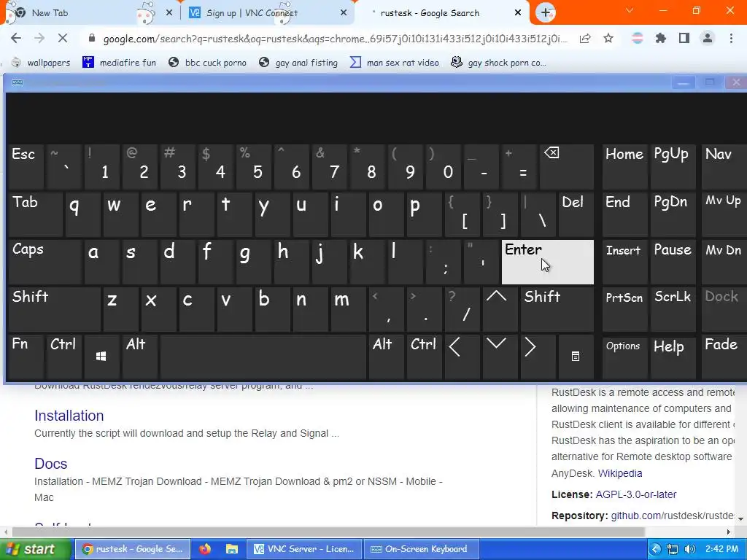Click the Options key on keyboard

pos(624,357)
